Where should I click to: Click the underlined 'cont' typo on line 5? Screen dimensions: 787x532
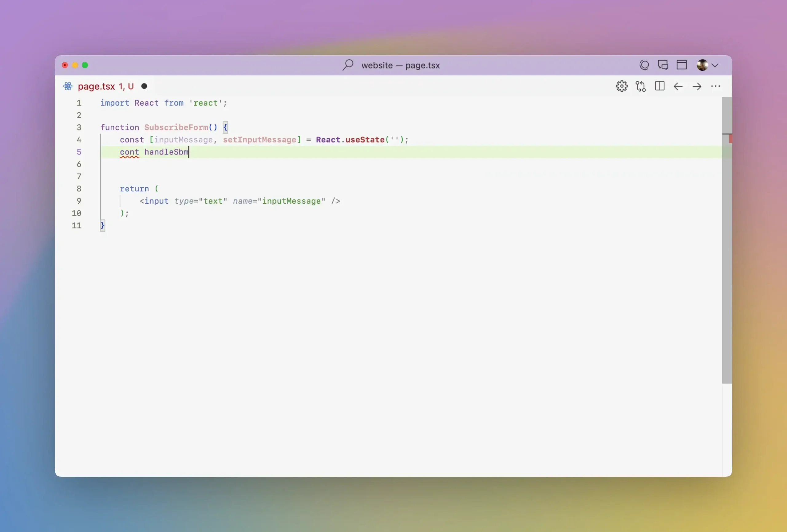tap(129, 152)
